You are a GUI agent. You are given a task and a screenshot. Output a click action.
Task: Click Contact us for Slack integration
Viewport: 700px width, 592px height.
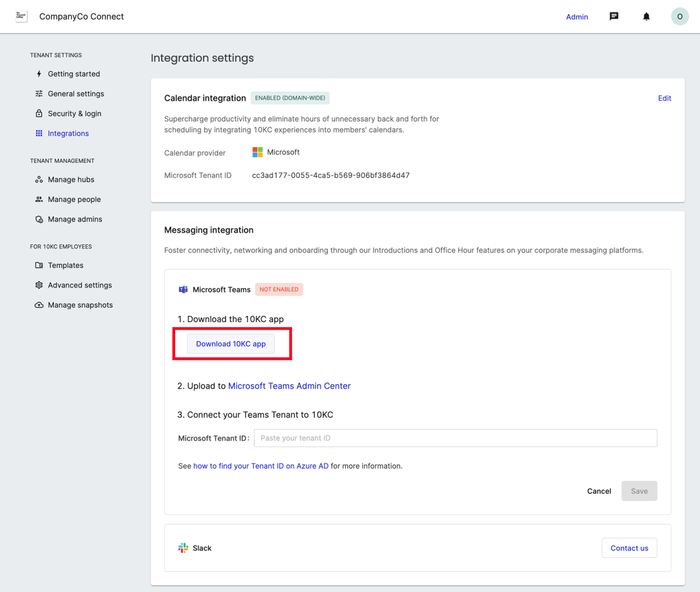[x=629, y=548]
